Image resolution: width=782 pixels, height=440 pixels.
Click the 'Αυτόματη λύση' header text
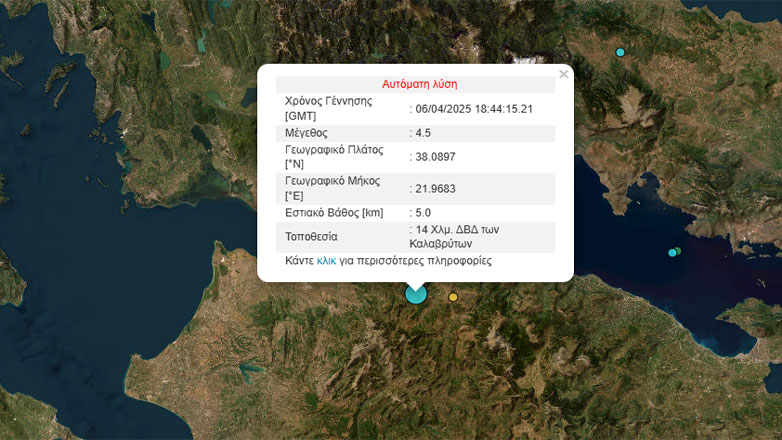419,84
